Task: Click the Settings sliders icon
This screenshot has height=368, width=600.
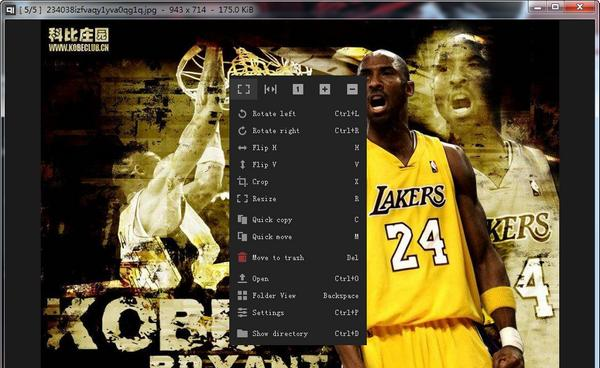Action: click(x=242, y=313)
